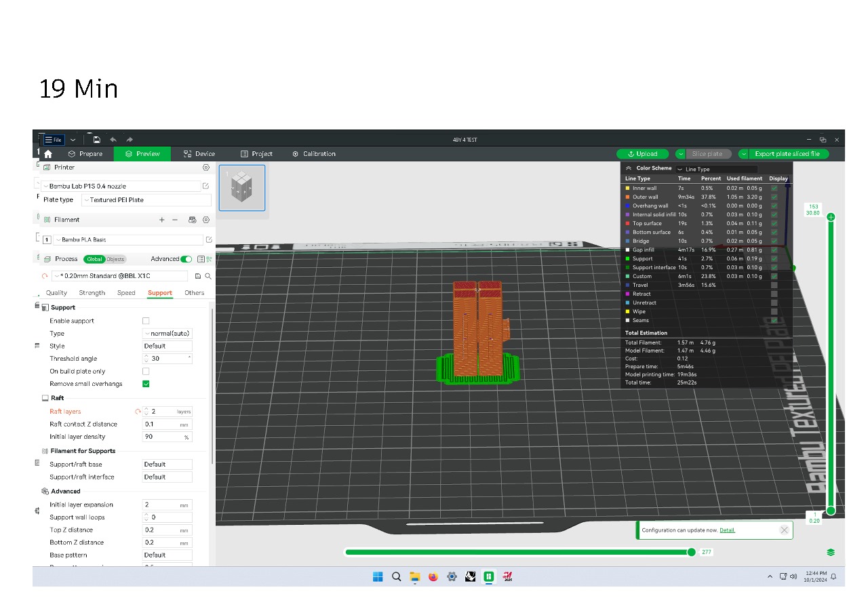Image resolution: width=868 pixels, height=613 pixels.
Task: Click the Detail link in notification
Action: 727,530
